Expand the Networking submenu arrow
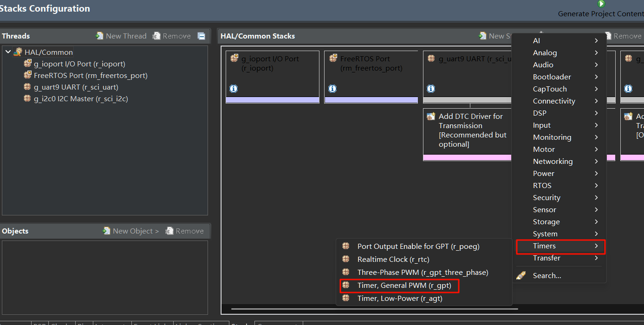644x325 pixels. pyautogui.click(x=596, y=161)
